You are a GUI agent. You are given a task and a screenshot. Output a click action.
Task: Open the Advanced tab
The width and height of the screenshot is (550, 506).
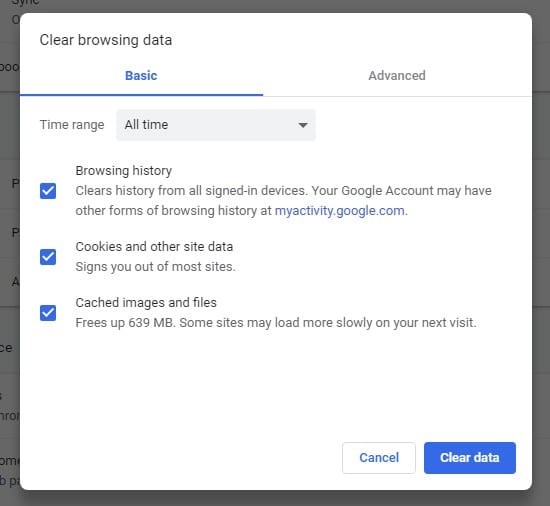(397, 75)
